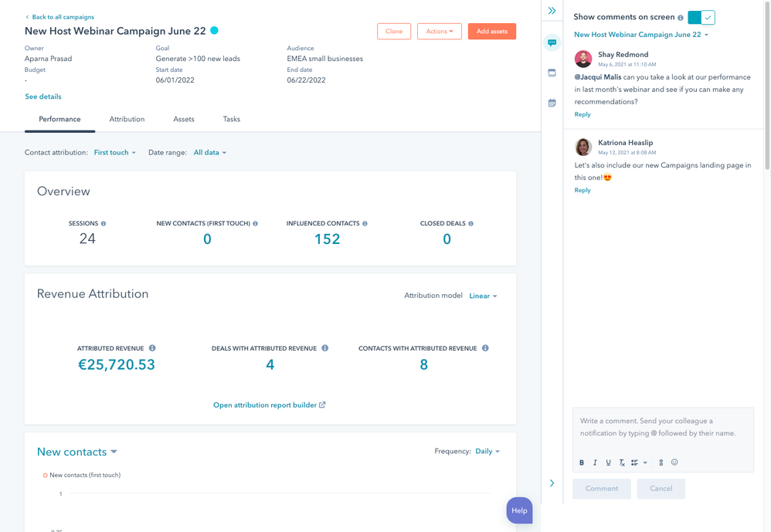Collapse the comments panel with the double-arrow toggle
771x532 pixels.
552,11
